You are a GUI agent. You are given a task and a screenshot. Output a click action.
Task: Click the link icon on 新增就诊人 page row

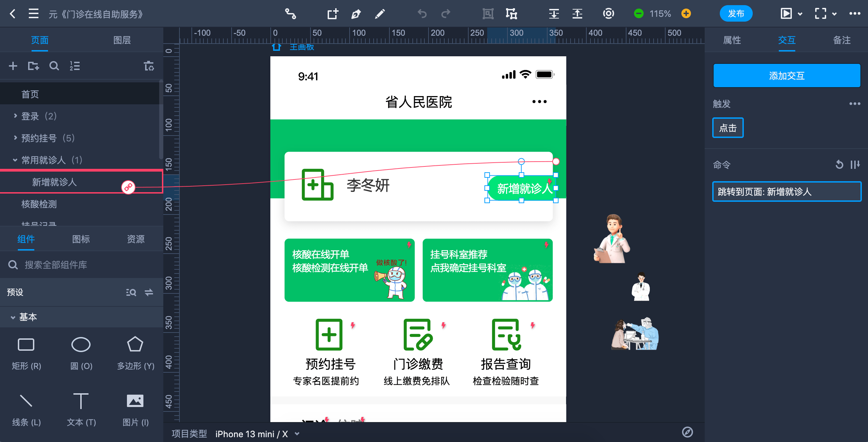pyautogui.click(x=128, y=187)
